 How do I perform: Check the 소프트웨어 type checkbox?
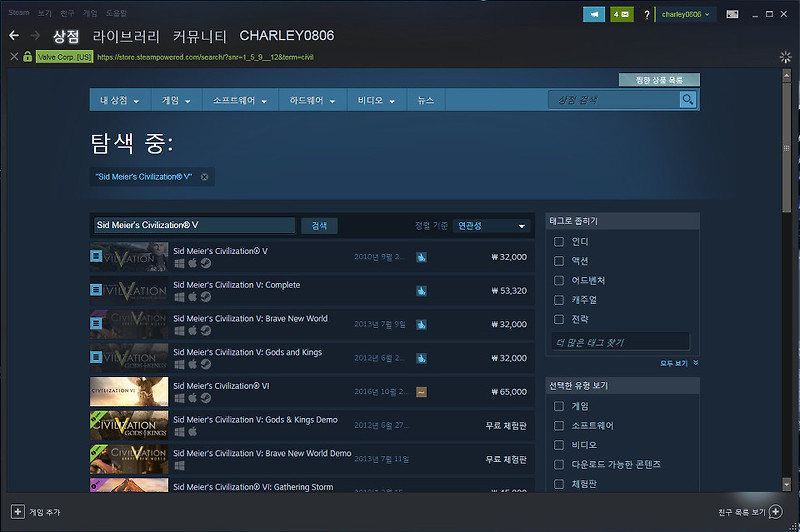pos(559,426)
